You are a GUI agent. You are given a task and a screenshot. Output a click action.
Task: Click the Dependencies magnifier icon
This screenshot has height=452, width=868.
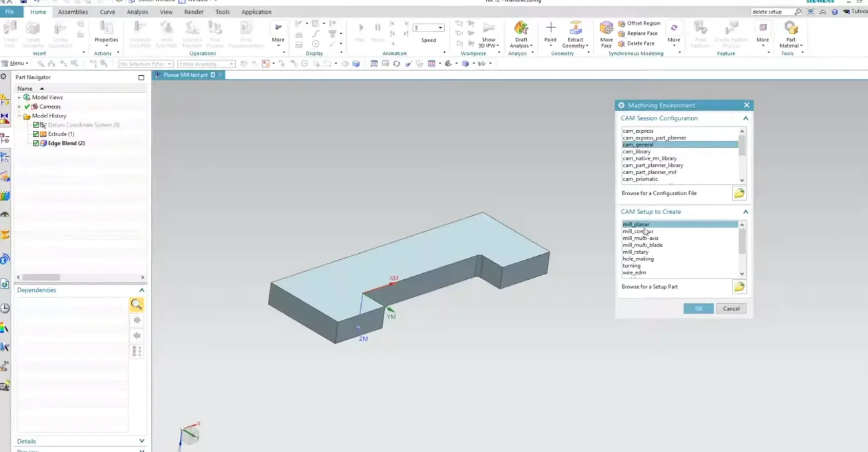[x=136, y=304]
